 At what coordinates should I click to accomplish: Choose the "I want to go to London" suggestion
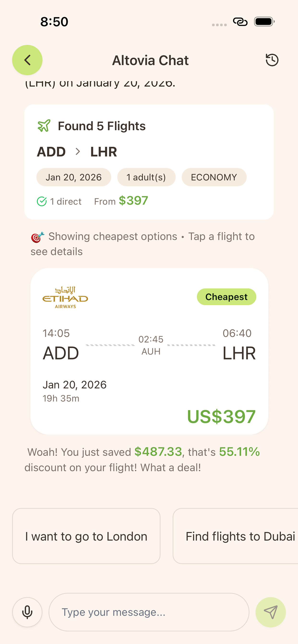click(x=86, y=536)
